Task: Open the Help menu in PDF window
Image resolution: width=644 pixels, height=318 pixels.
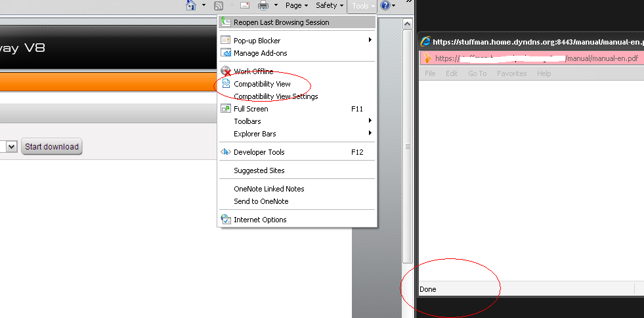Action: pyautogui.click(x=544, y=73)
